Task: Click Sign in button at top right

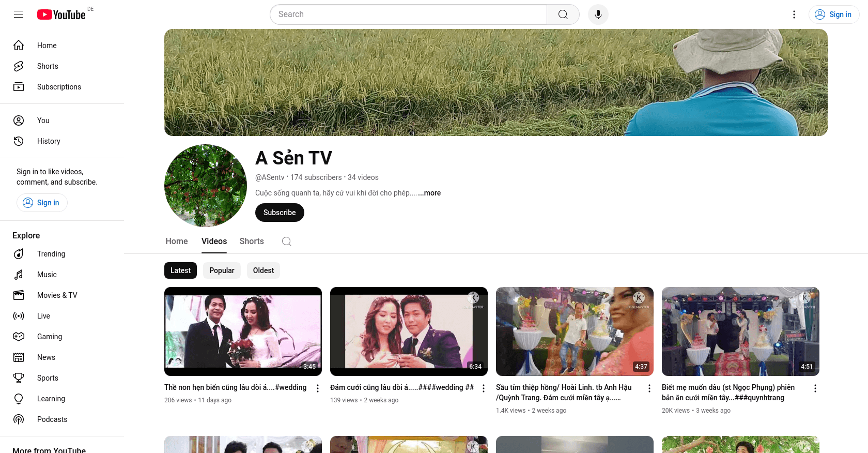Action: pyautogui.click(x=833, y=14)
